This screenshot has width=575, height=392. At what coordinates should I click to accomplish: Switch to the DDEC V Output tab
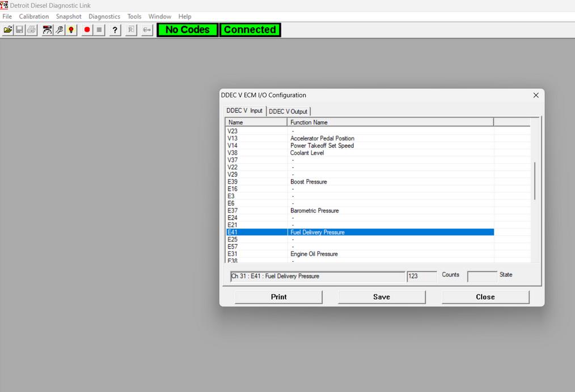[288, 112]
